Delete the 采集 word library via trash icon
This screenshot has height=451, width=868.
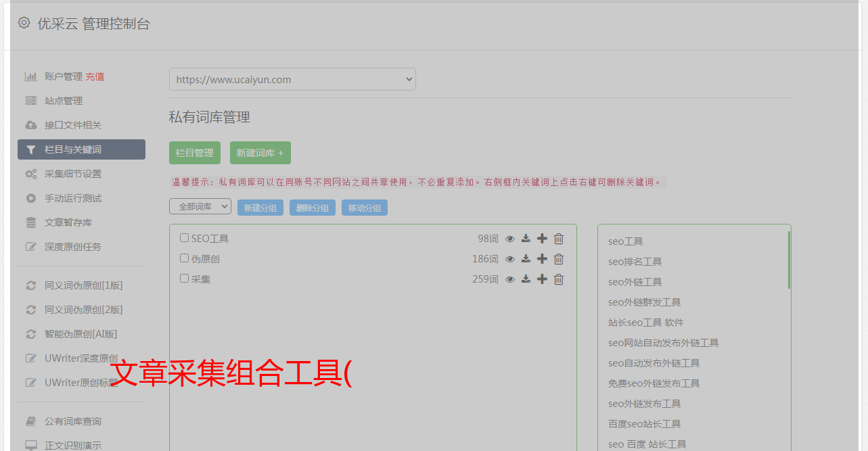tap(559, 279)
